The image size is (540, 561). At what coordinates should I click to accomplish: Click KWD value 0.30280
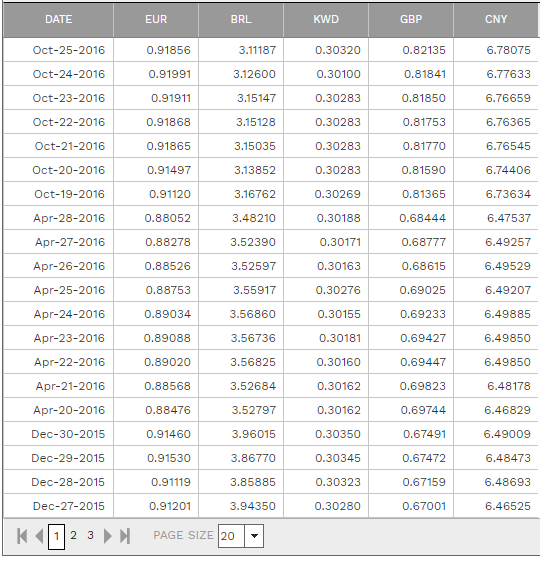point(338,505)
